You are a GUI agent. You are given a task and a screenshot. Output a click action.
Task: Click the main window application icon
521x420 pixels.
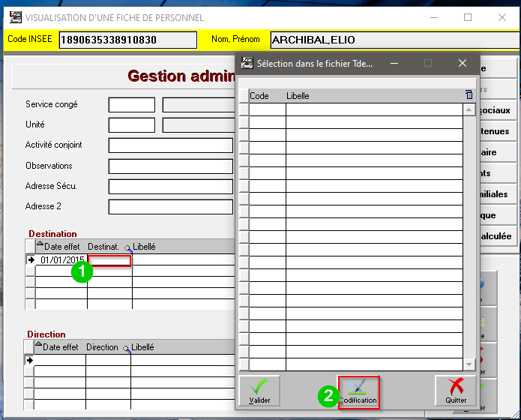[x=14, y=17]
